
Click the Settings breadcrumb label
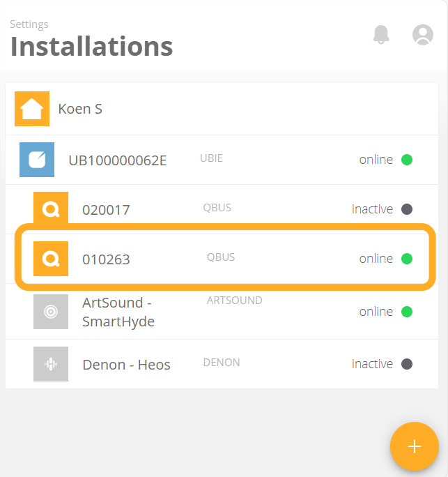(x=29, y=24)
